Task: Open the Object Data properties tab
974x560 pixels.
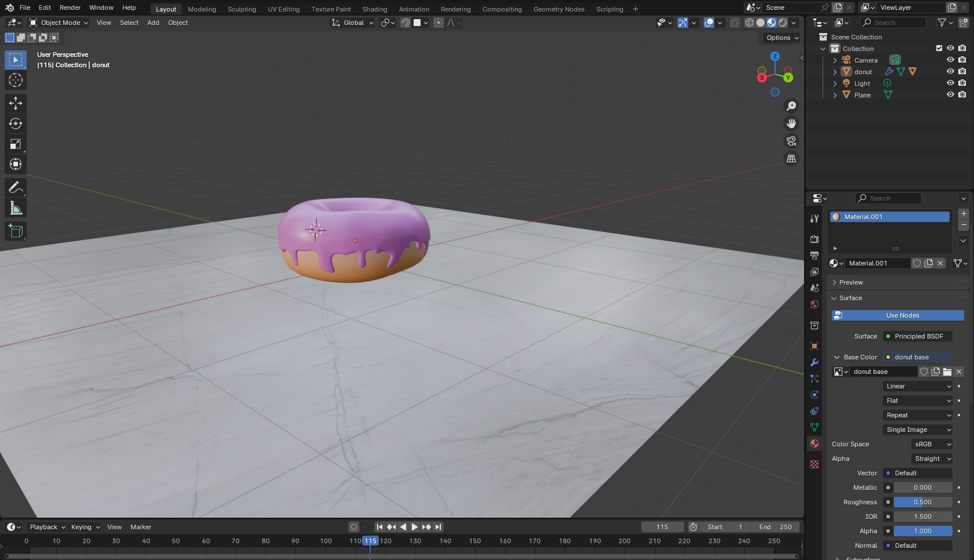Action: tap(814, 427)
